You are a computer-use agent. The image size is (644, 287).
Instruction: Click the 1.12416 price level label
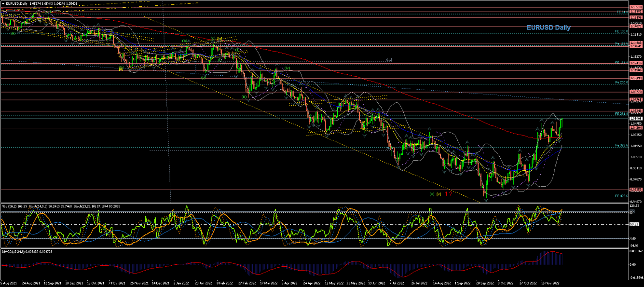pyautogui.click(x=635, y=63)
